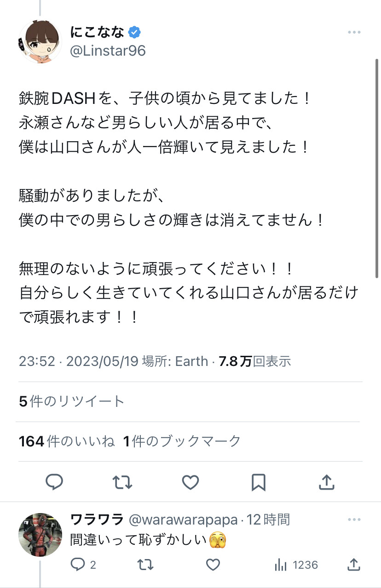View the 5件のリツイート list

[x=72, y=401]
